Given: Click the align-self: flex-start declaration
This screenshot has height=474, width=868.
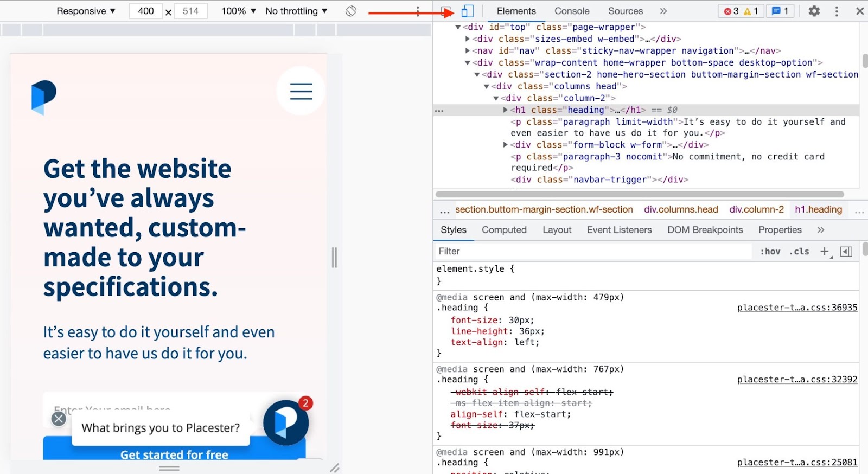Looking at the screenshot, I should 510,414.
